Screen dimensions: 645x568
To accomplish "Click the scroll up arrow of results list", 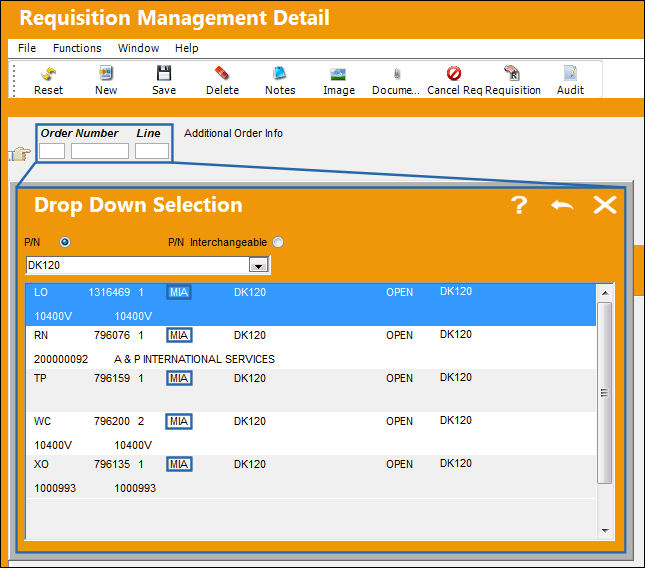I will 605,293.
